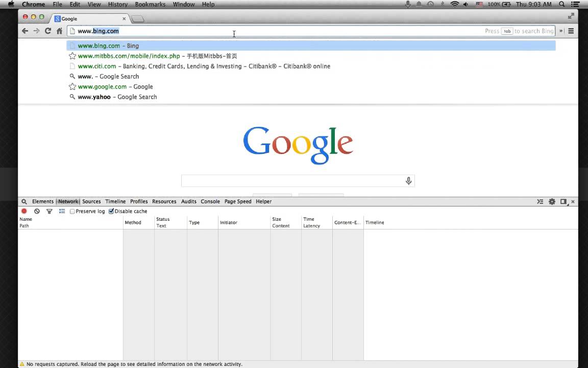This screenshot has height=368, width=588.
Task: Undock DevTools into separate window icon
Action: point(563,202)
